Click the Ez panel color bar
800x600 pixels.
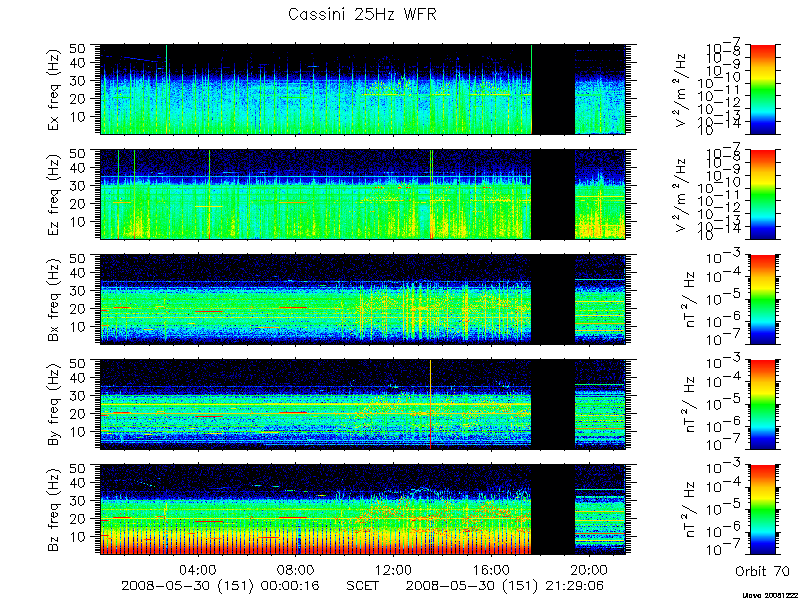point(762,194)
